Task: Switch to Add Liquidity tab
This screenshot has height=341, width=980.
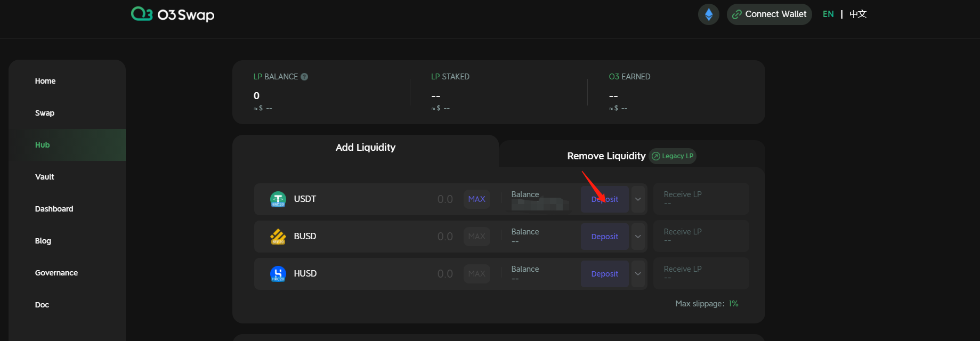Action: [366, 148]
